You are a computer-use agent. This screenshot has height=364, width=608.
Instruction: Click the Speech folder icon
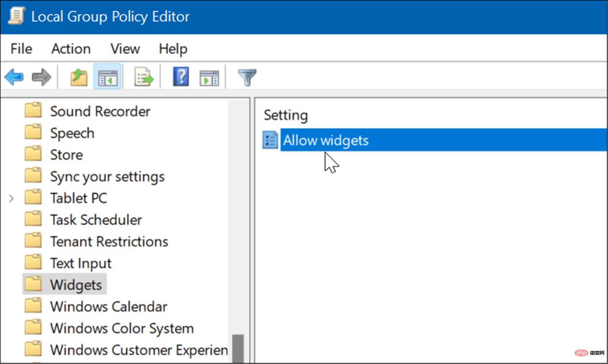click(x=33, y=132)
